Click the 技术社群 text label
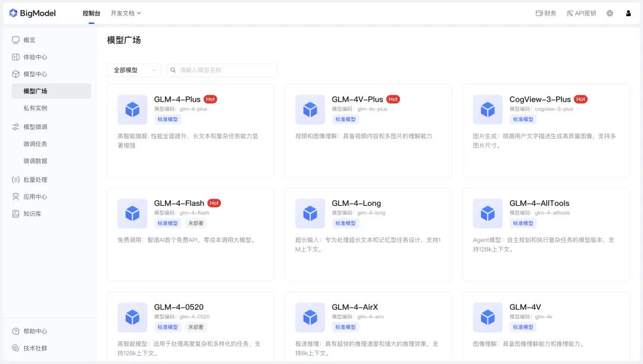This screenshot has height=364, width=643. pyautogui.click(x=35, y=348)
